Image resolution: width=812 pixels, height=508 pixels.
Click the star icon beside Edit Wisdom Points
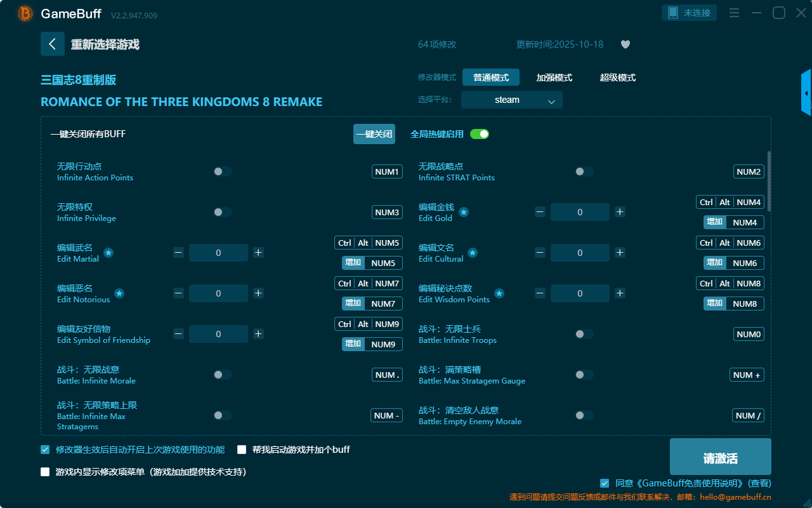(x=499, y=293)
